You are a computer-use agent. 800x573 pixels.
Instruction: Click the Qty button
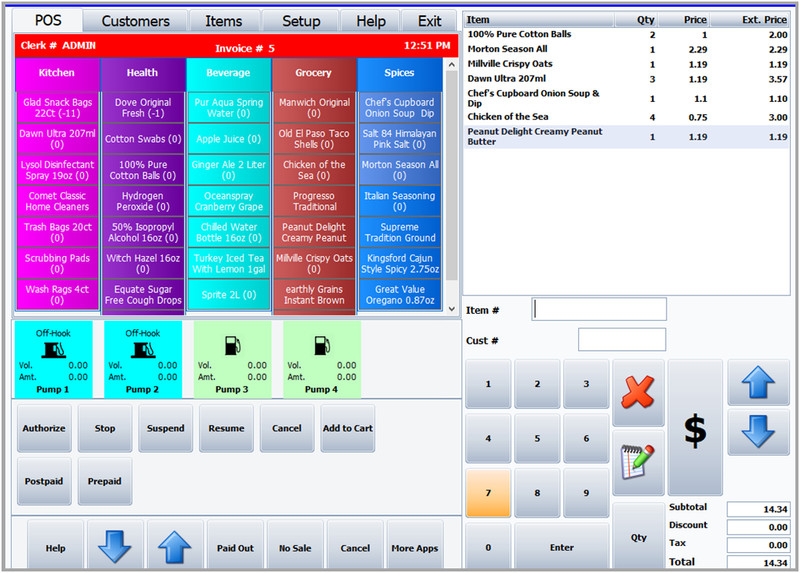[x=638, y=537]
